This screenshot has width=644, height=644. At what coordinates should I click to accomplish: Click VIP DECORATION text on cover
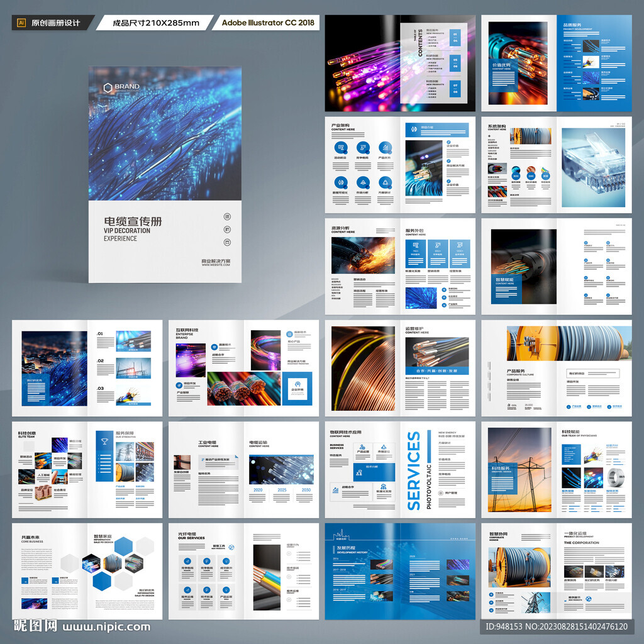click(x=127, y=231)
